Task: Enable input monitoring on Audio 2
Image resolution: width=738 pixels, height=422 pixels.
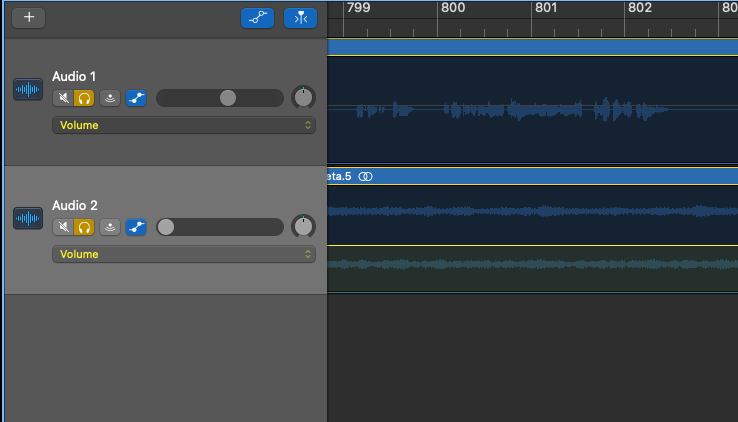Action: coord(110,227)
